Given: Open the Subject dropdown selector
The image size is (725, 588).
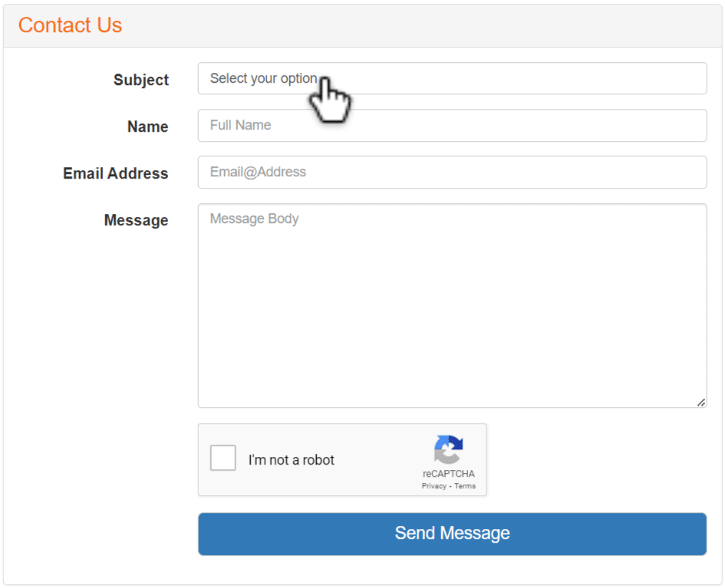Looking at the screenshot, I should (452, 78).
